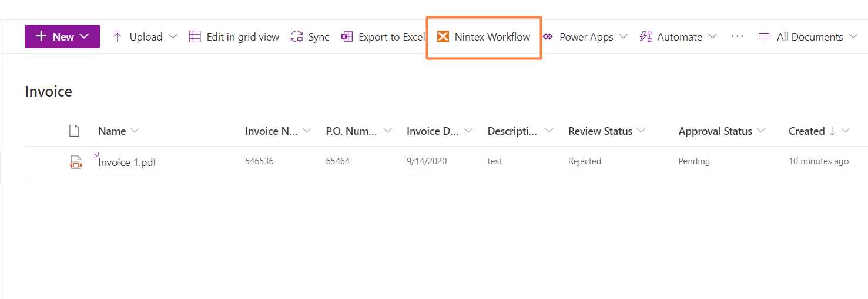Click the P.O. number 65464
The image size is (868, 299).
[x=338, y=161]
